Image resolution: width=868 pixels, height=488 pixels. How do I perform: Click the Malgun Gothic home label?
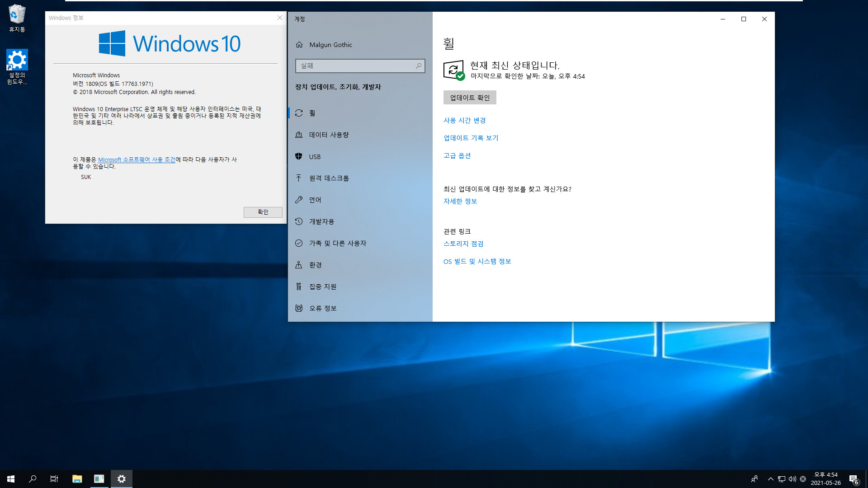point(330,45)
